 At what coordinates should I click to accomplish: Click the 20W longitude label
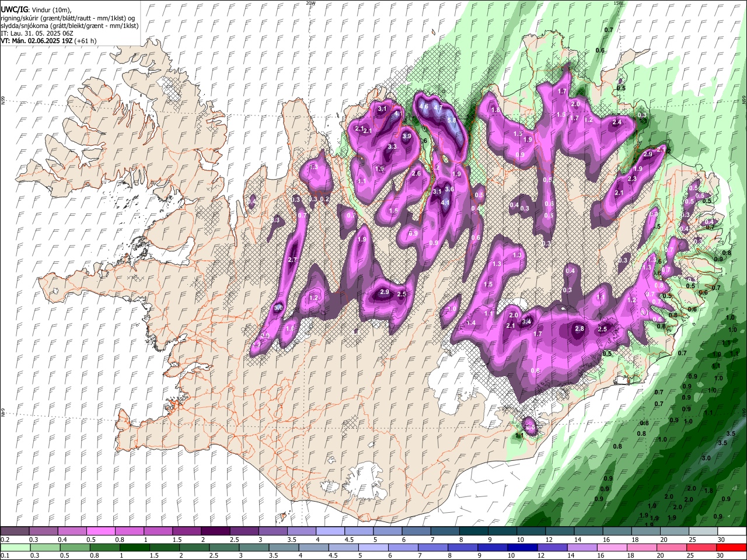[x=310, y=3]
